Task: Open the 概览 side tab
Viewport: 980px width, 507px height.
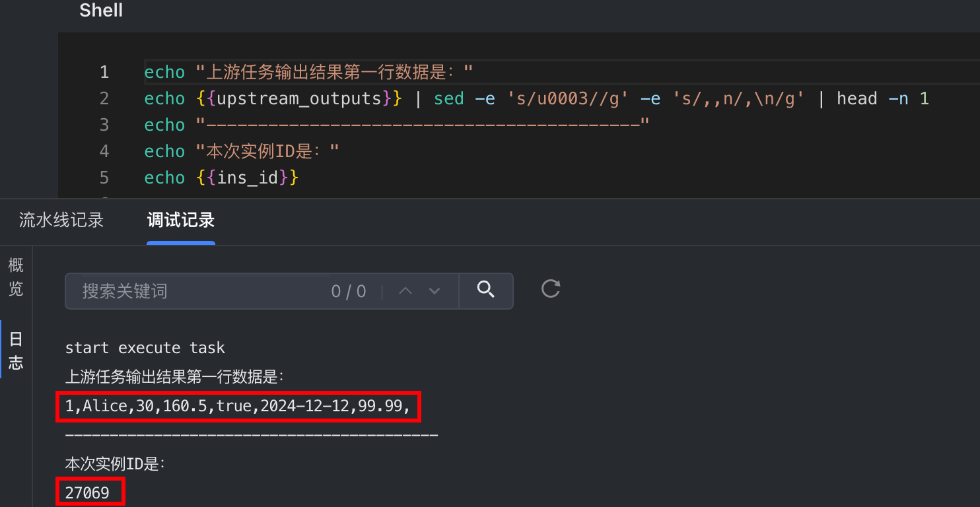Action: [16, 277]
